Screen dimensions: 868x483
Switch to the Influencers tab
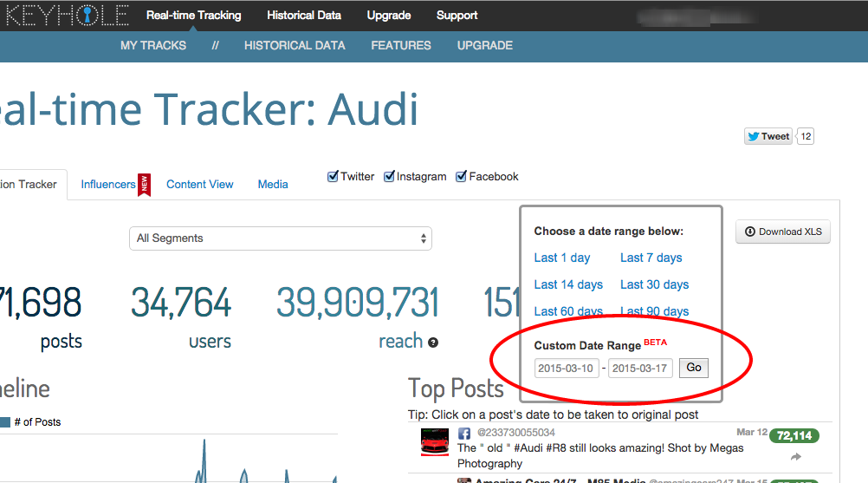(108, 185)
